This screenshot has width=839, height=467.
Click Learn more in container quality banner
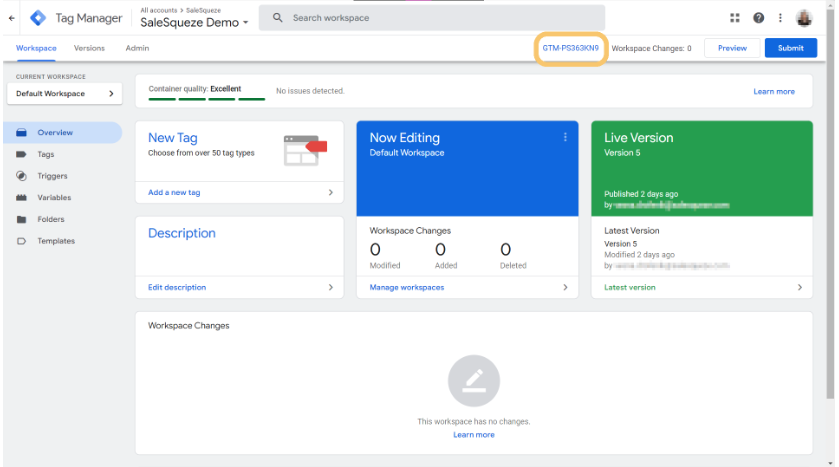pos(774,91)
